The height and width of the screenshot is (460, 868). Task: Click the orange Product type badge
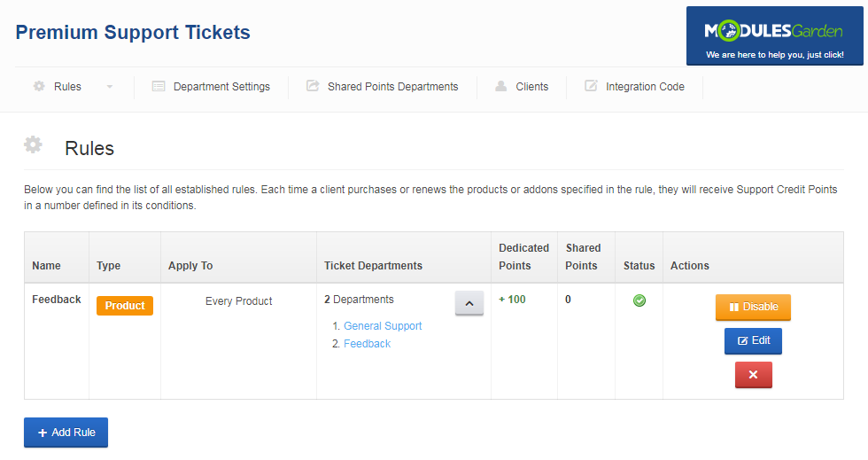[x=125, y=306]
